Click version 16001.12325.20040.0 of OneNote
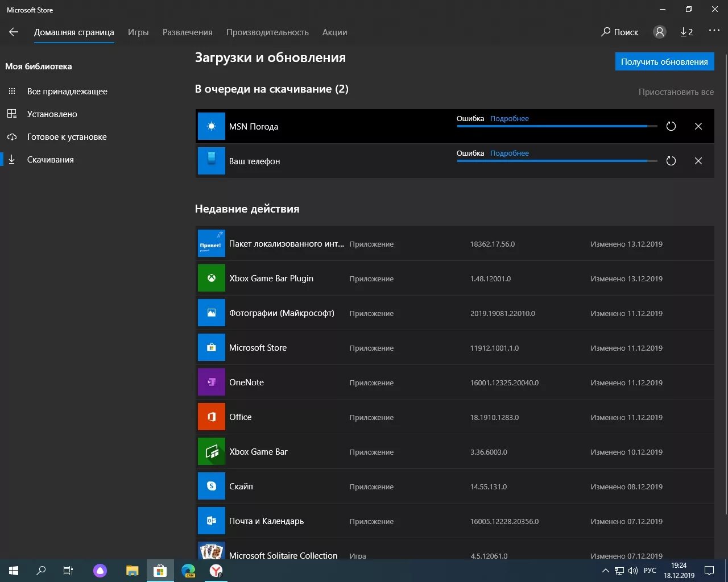The width and height of the screenshot is (728, 582). pyautogui.click(x=504, y=383)
